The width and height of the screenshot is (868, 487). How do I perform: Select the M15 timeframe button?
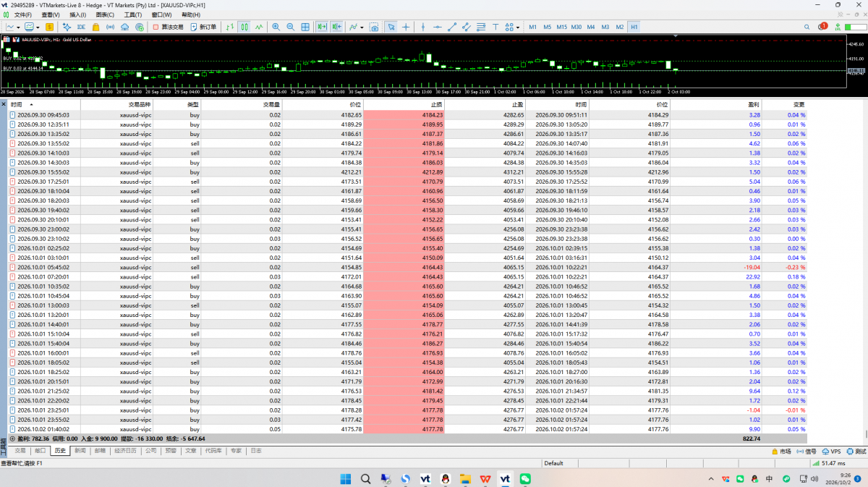(x=561, y=27)
